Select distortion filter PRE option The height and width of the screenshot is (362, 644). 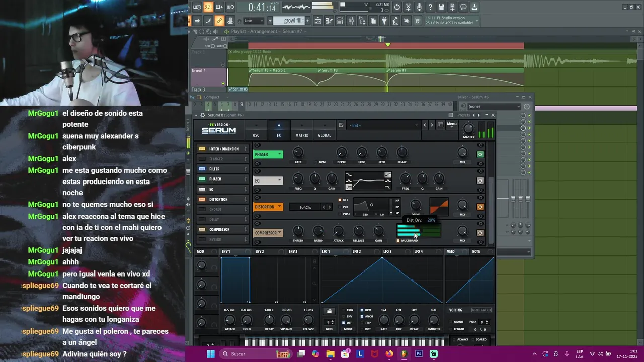340,207
